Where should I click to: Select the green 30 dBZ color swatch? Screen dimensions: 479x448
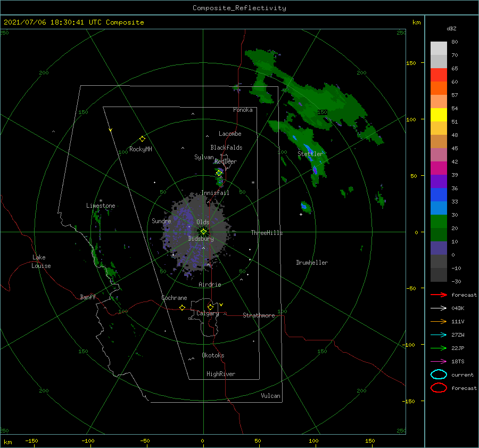pyautogui.click(x=439, y=221)
